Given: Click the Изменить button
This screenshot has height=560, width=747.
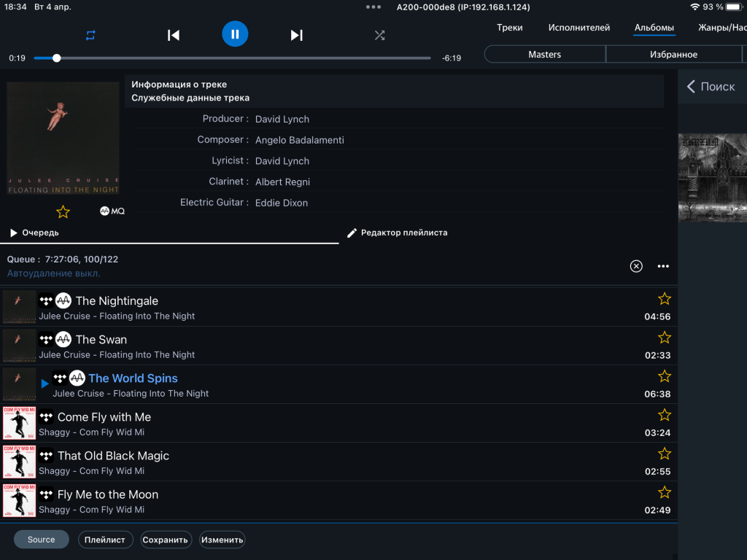Looking at the screenshot, I should (222, 540).
